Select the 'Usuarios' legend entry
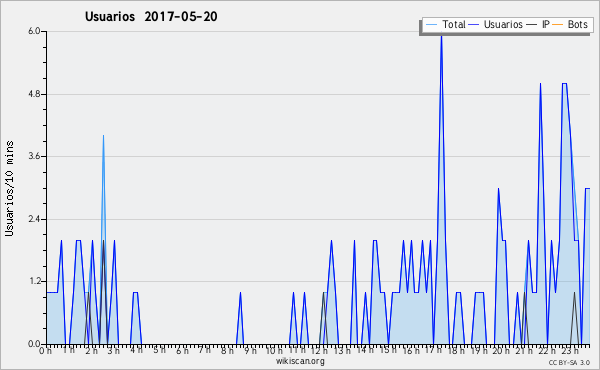Image resolution: width=600 pixels, height=370 pixels. pos(503,24)
